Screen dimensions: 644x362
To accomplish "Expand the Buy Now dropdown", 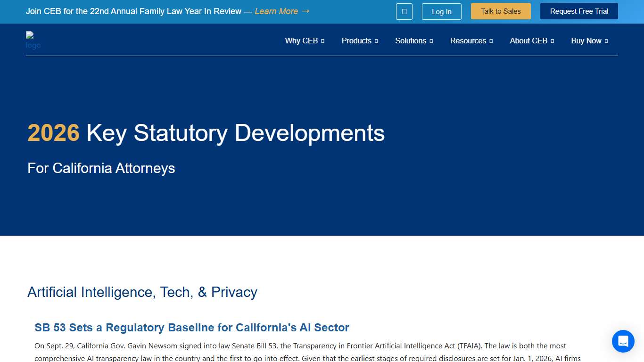I will point(589,41).
